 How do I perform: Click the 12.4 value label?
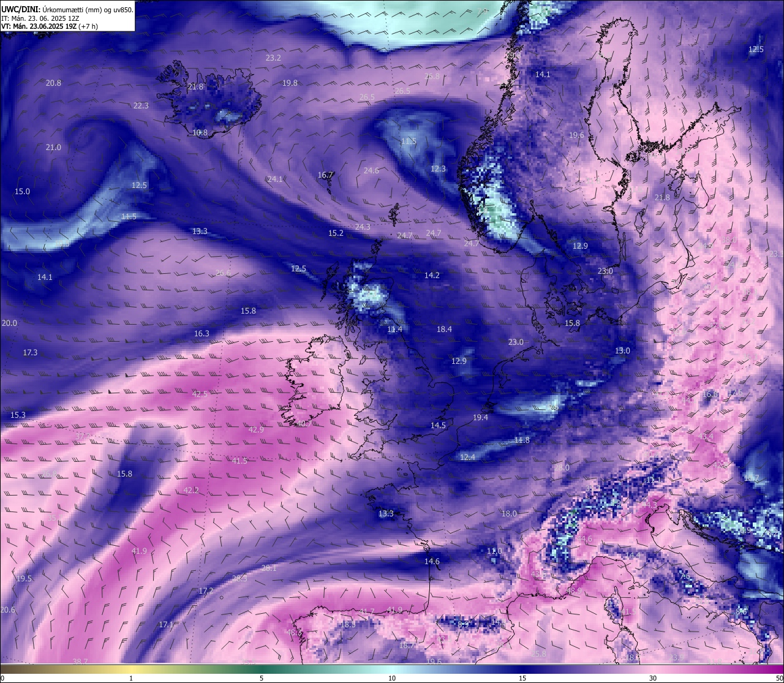(467, 458)
